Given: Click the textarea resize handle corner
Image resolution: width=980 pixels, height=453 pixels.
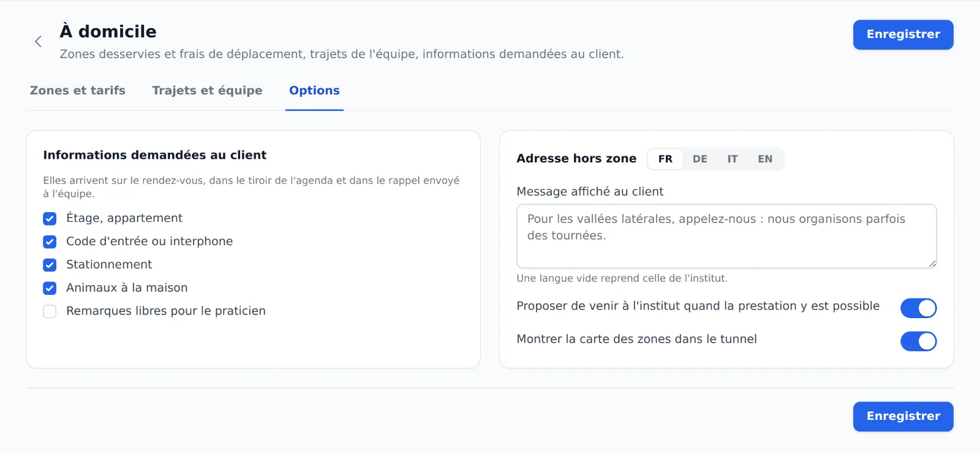Looking at the screenshot, I should pos(932,264).
